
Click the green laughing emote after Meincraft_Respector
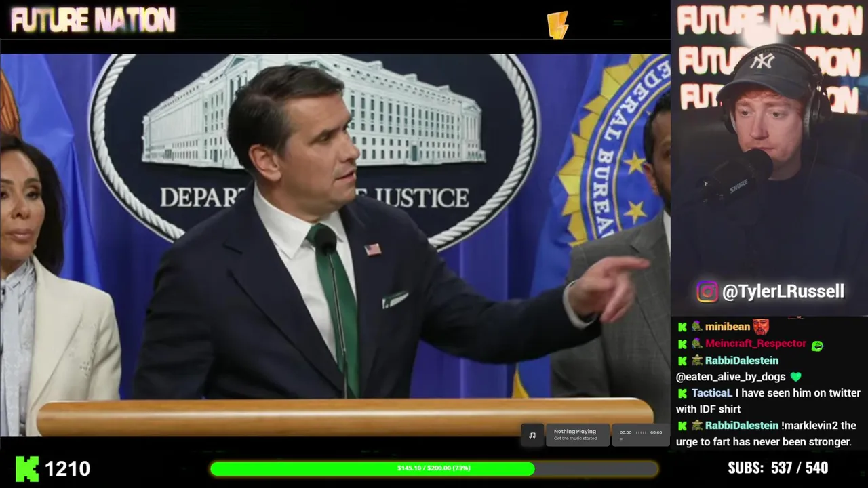tap(817, 346)
